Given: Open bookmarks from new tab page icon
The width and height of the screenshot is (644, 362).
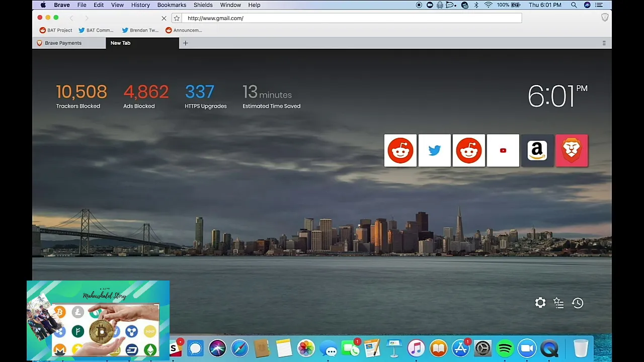Looking at the screenshot, I should coord(558,303).
